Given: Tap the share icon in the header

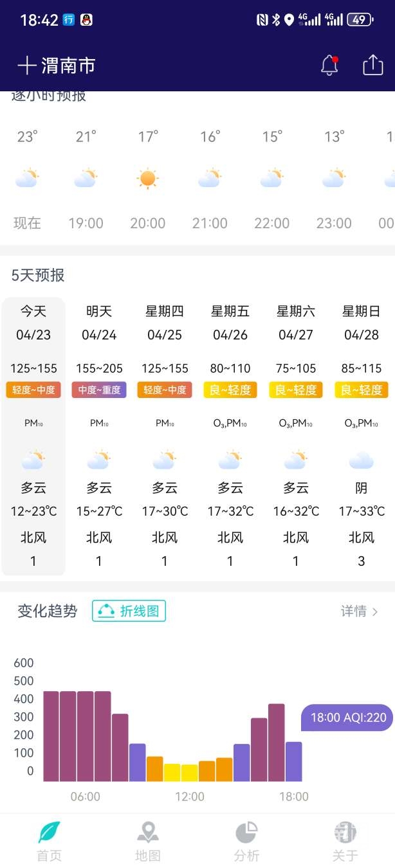Looking at the screenshot, I should pyautogui.click(x=373, y=65).
